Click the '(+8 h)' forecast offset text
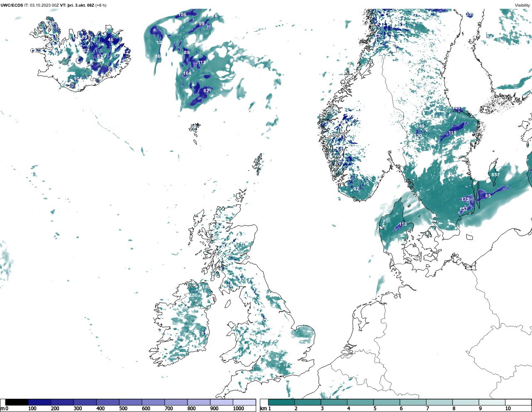532x412 pixels. click(101, 5)
